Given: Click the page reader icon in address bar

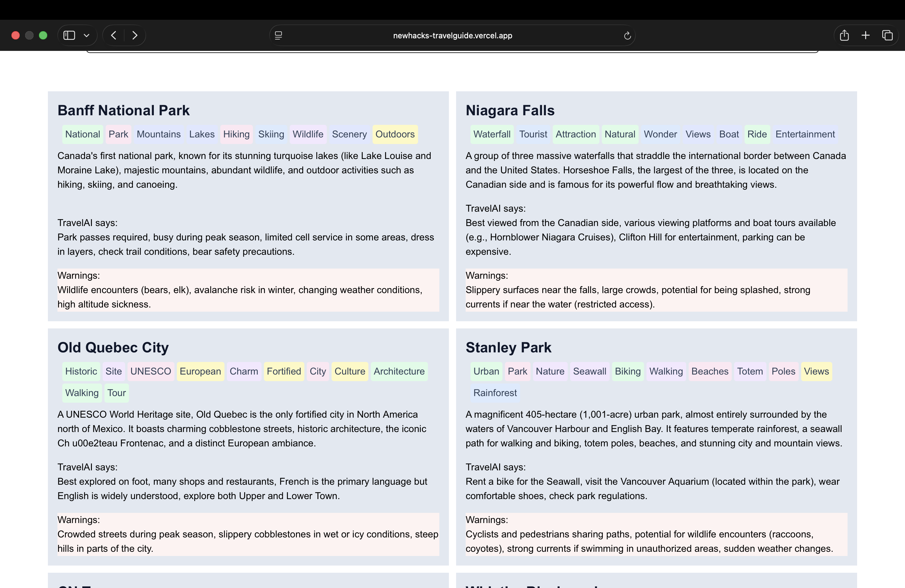Looking at the screenshot, I should tap(278, 35).
